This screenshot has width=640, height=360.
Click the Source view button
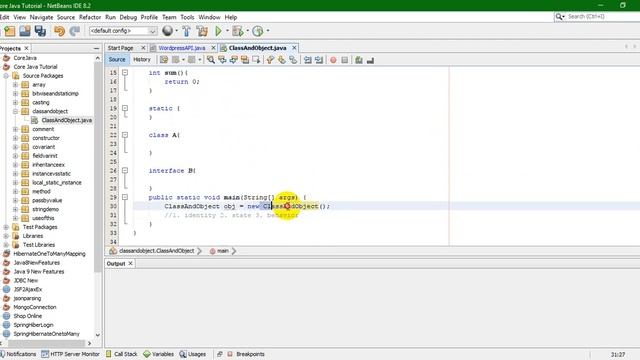[117, 60]
